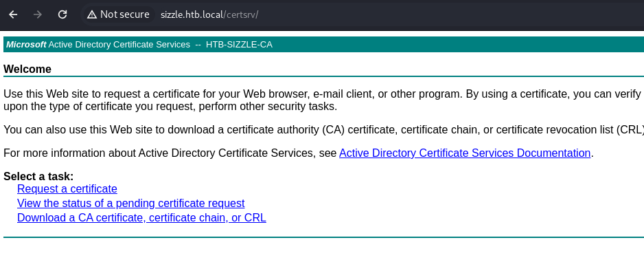
Task: Open the Request a certificate link
Action: pos(67,188)
